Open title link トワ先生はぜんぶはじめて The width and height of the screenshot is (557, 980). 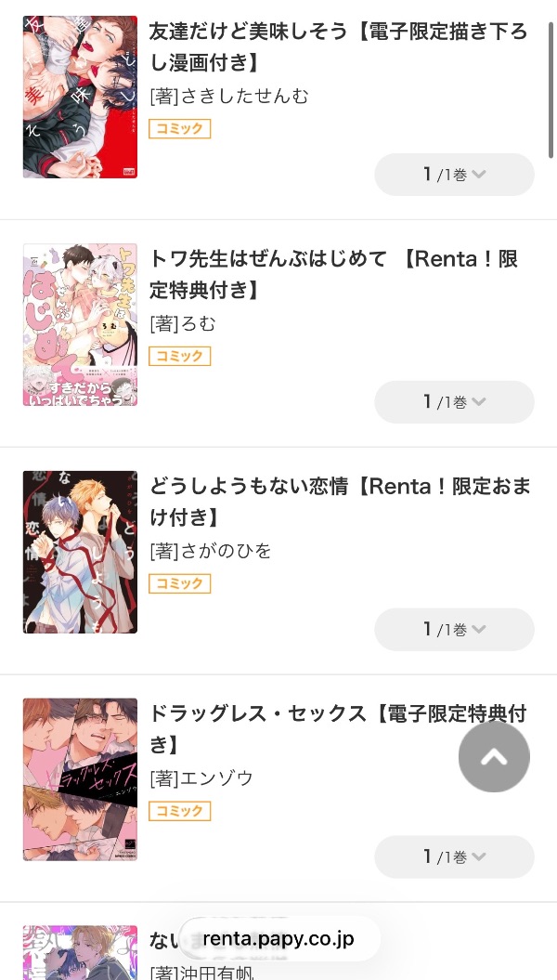pyautogui.click(x=333, y=275)
